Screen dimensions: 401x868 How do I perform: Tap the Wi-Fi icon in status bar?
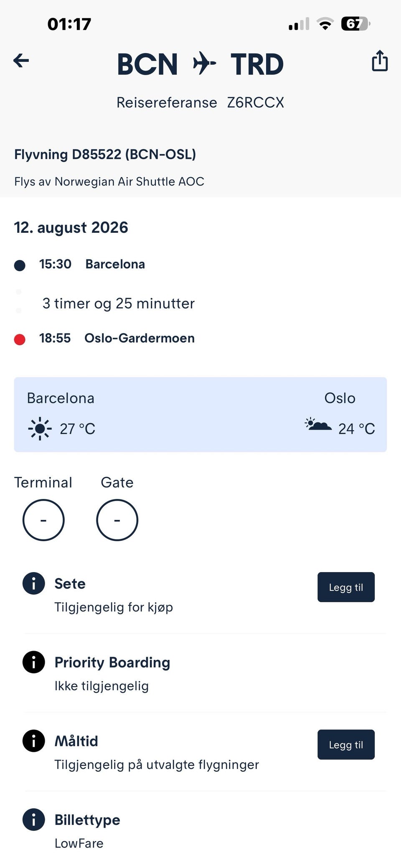325,24
